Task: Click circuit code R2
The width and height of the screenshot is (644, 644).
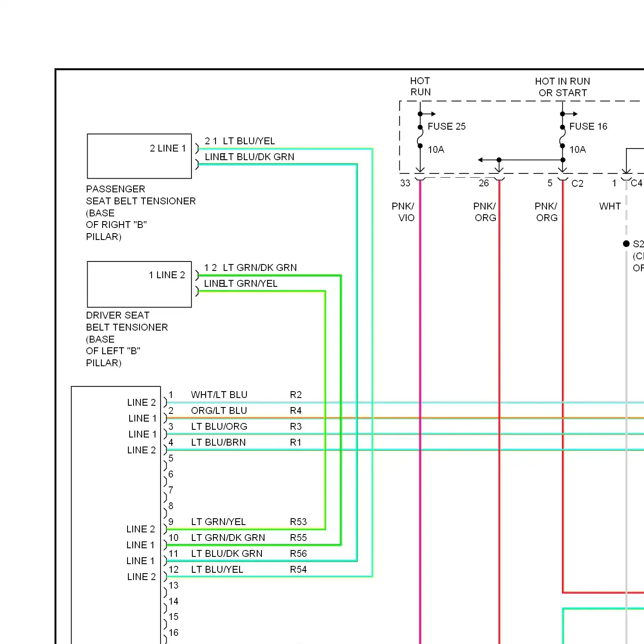Action: (296, 395)
